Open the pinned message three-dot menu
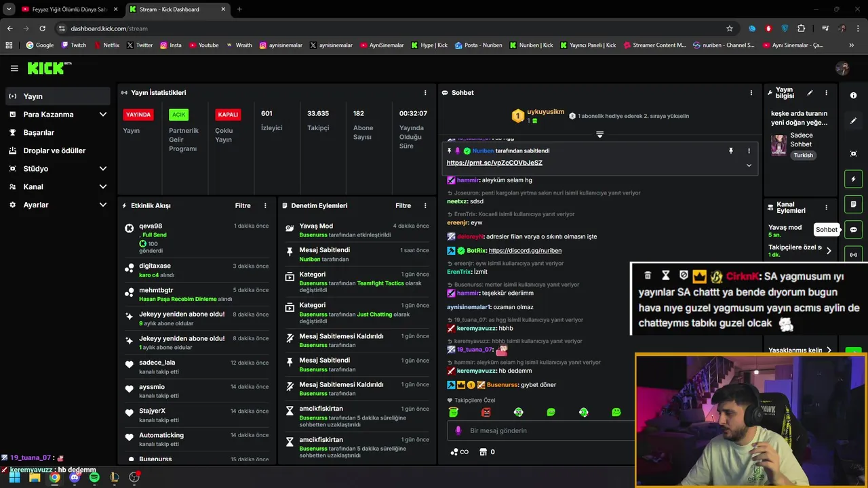This screenshot has width=868, height=488. pyautogui.click(x=749, y=151)
